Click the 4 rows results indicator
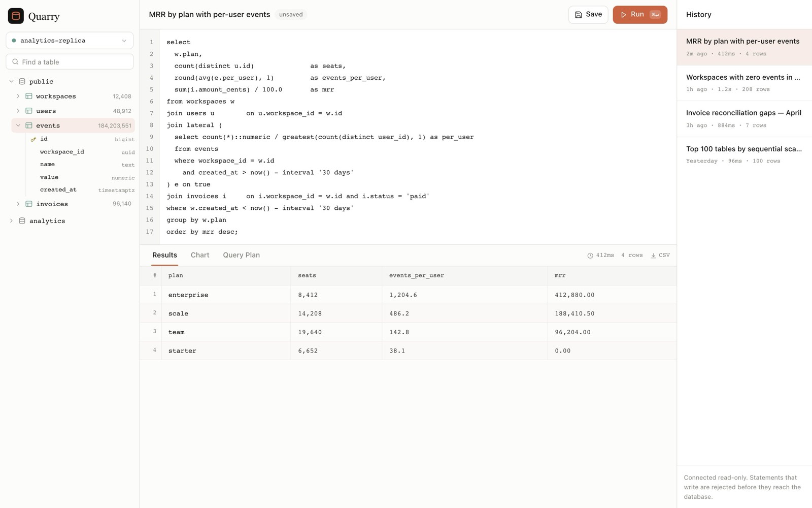This screenshot has width=812, height=508. [x=632, y=255]
